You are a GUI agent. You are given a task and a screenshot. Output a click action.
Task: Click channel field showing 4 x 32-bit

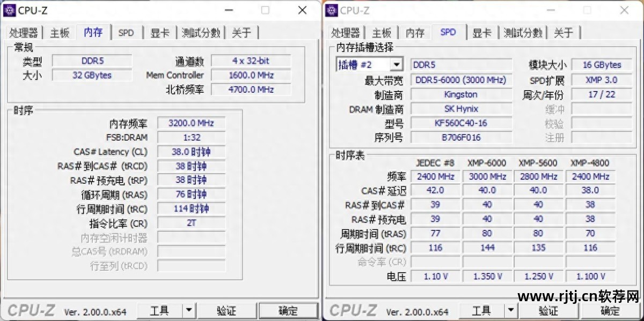[251, 61]
